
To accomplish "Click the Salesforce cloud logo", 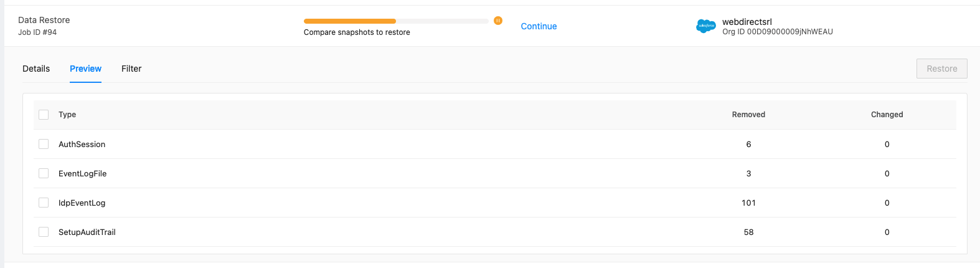I will point(706,26).
